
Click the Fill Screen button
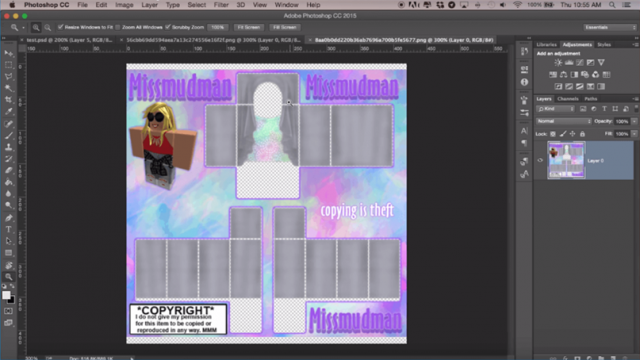point(284,27)
